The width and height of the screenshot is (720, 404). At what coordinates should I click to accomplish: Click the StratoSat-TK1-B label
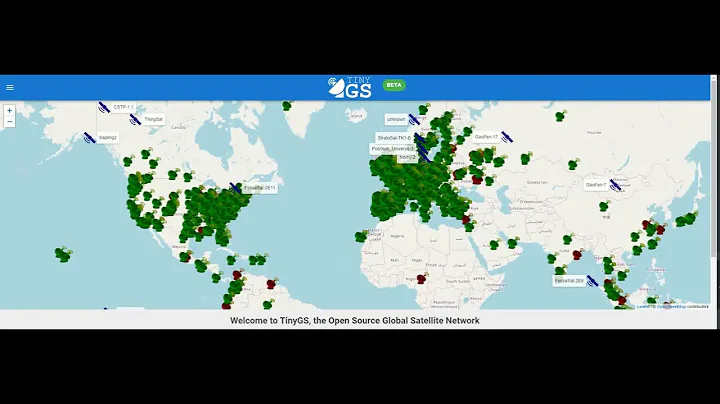394,138
